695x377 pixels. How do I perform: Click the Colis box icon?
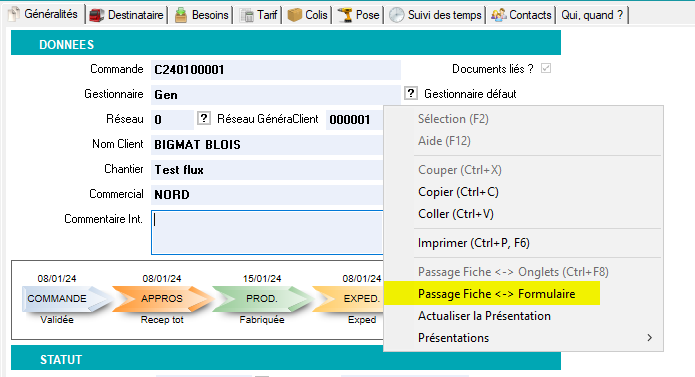pyautogui.click(x=294, y=15)
